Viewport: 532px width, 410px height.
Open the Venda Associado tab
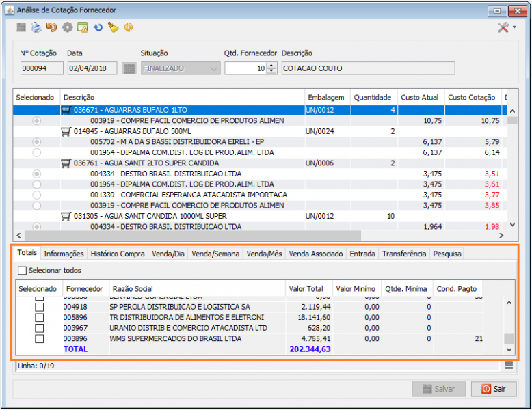(315, 254)
